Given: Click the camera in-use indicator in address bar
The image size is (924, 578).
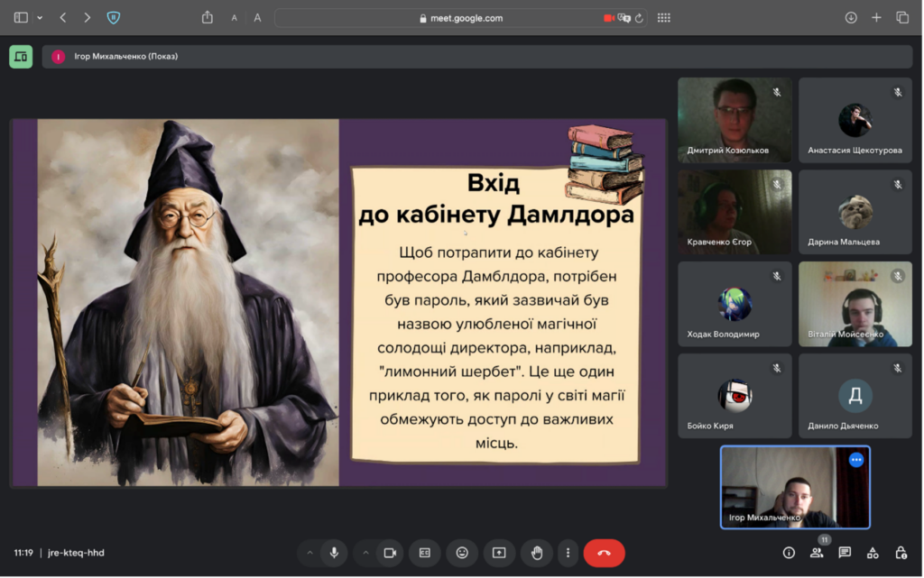Looking at the screenshot, I should 609,18.
